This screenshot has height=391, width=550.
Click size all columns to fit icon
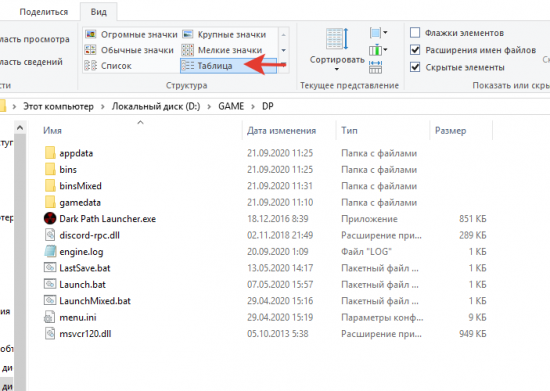[375, 67]
